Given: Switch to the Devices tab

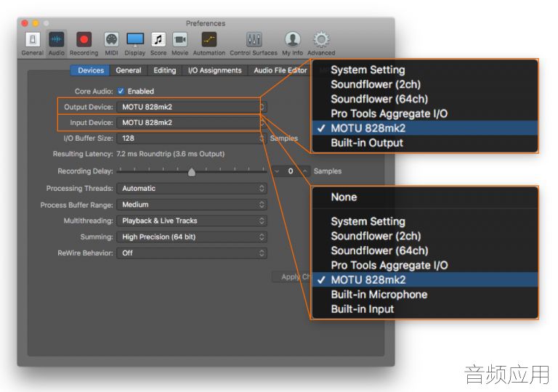Looking at the screenshot, I should 91,70.
